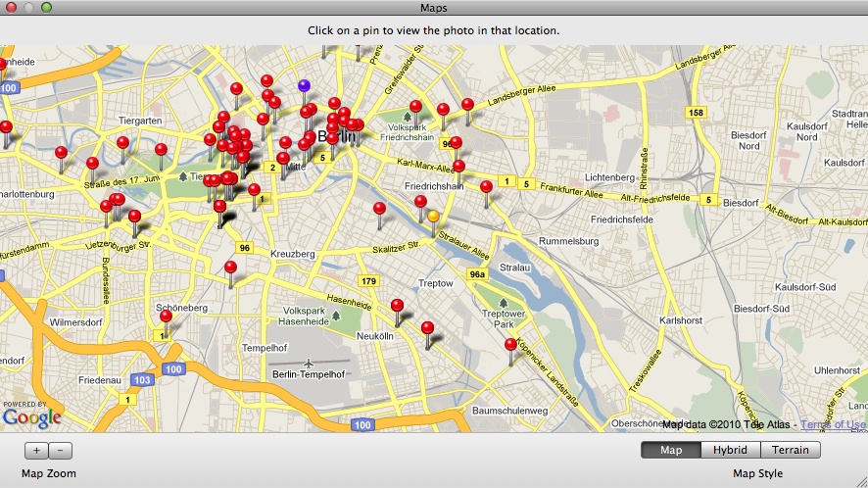Select the red pin right of Neukölln label

pyautogui.click(x=427, y=328)
